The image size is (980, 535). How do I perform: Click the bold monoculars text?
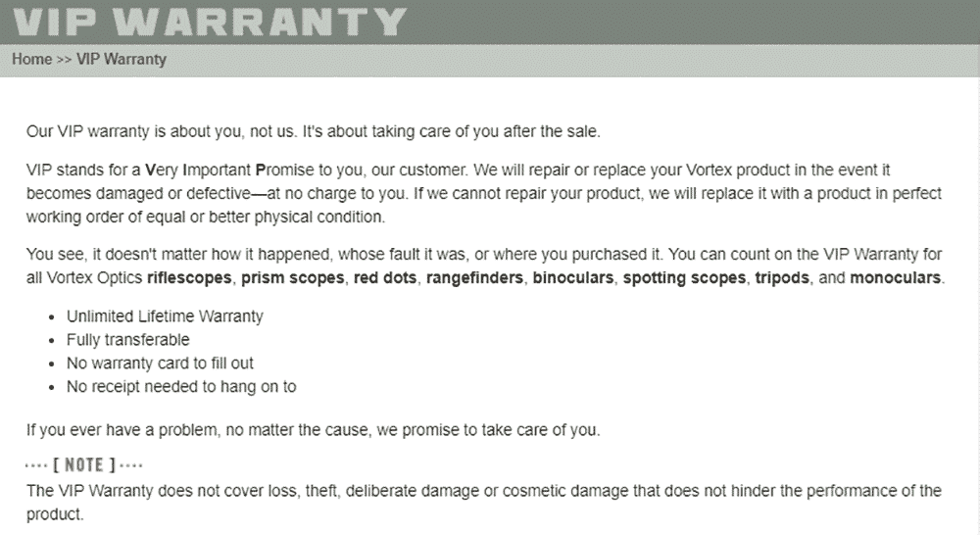pos(896,277)
